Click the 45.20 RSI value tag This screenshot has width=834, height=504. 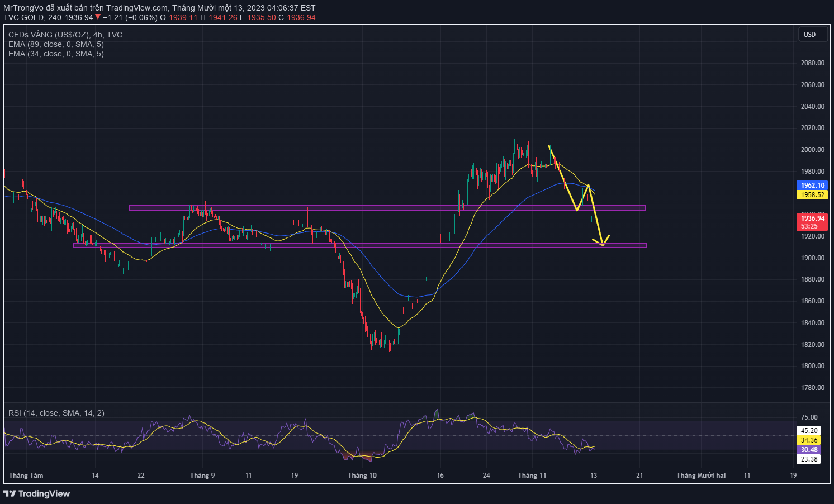[809, 431]
